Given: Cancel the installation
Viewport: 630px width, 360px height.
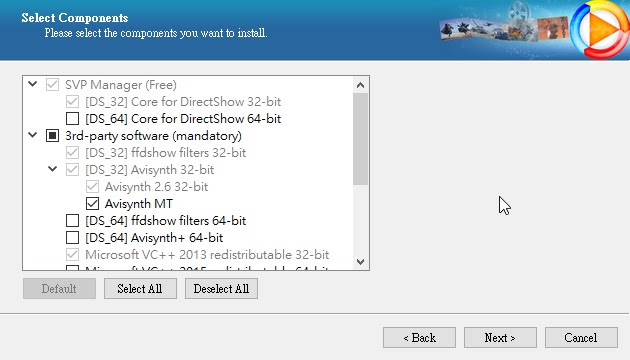Looking at the screenshot, I should pos(581,338).
